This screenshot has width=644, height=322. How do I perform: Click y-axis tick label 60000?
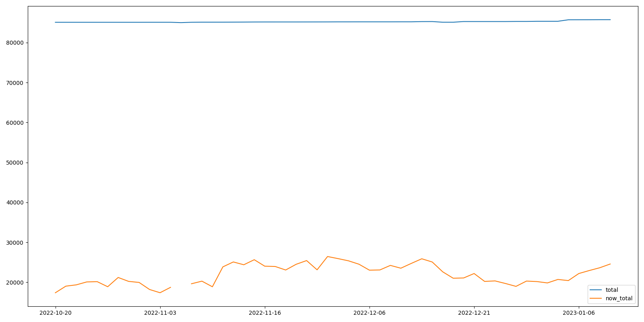point(15,123)
